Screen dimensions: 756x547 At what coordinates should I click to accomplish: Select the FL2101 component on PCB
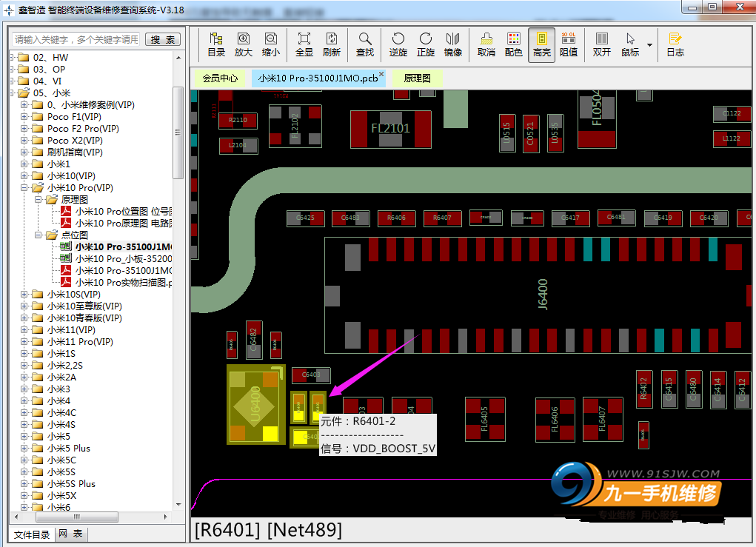(x=390, y=129)
